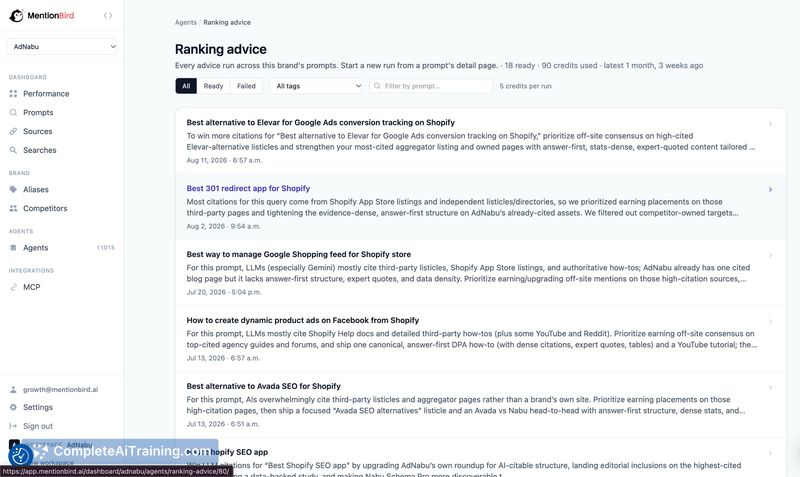Click the Sources link icon
The width and height of the screenshot is (800, 477).
click(13, 132)
